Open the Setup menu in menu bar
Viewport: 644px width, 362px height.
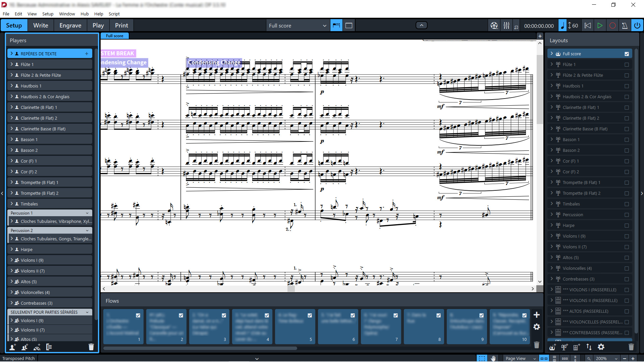coord(48,14)
